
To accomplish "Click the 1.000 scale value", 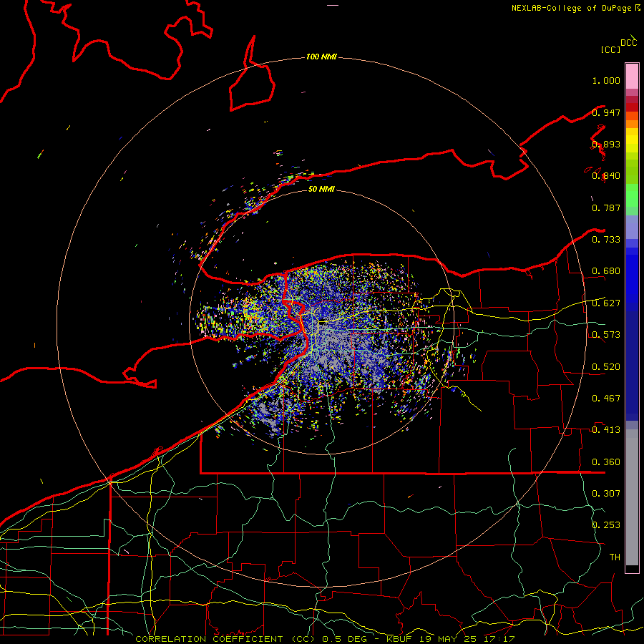I will pyautogui.click(x=606, y=80).
